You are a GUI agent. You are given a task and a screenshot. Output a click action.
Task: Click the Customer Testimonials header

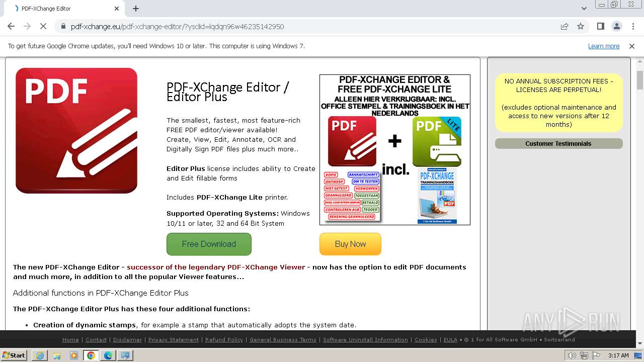(558, 144)
